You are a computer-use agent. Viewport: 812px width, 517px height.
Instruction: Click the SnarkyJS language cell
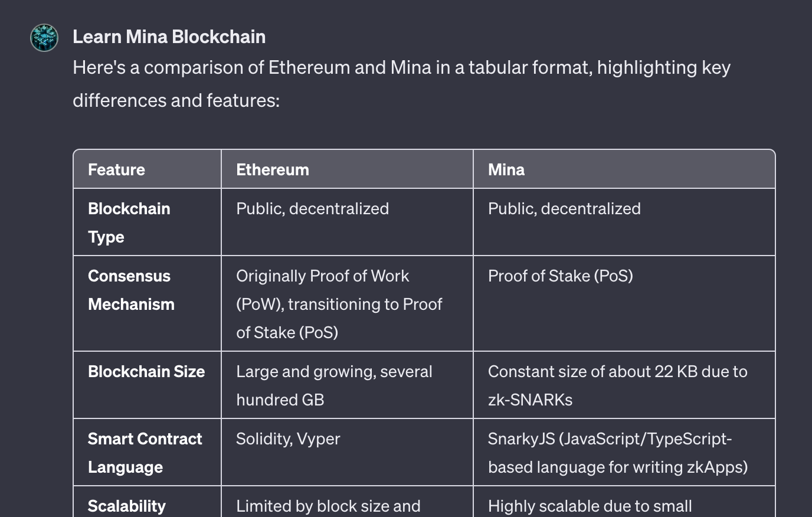coord(624,453)
